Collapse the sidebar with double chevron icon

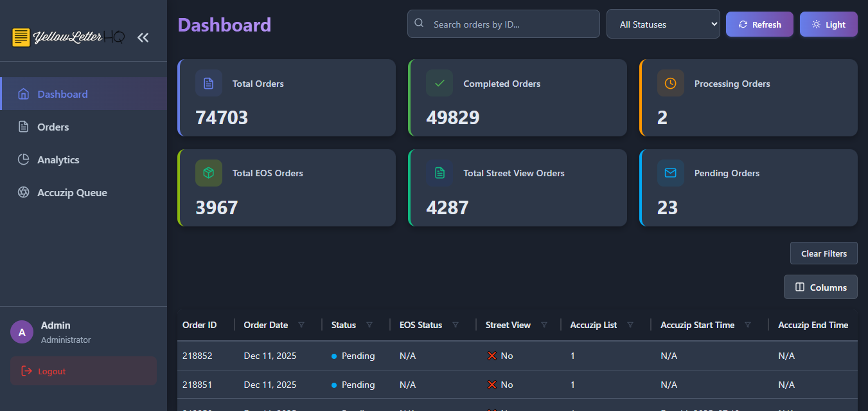[x=143, y=38]
